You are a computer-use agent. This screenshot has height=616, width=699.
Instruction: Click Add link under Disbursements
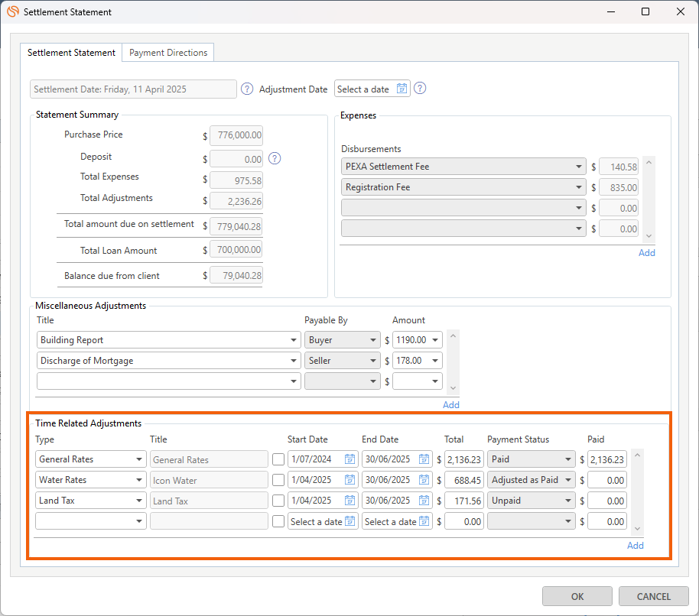tap(646, 253)
